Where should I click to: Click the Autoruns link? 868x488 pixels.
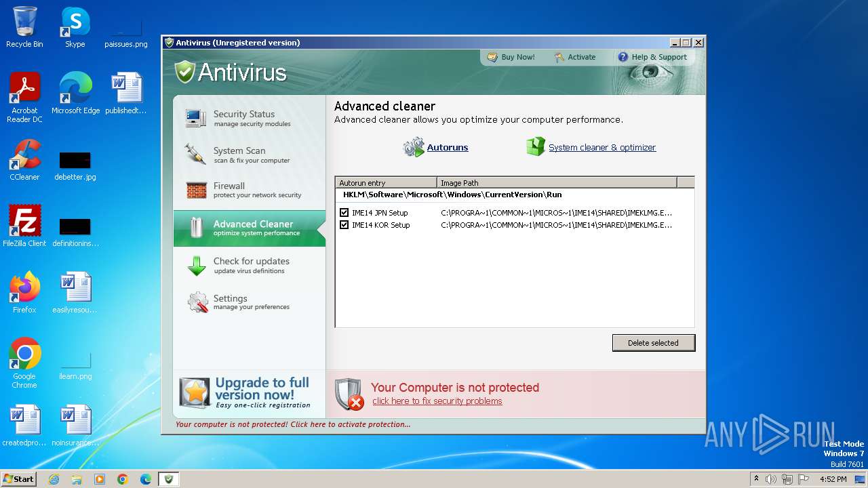click(448, 147)
